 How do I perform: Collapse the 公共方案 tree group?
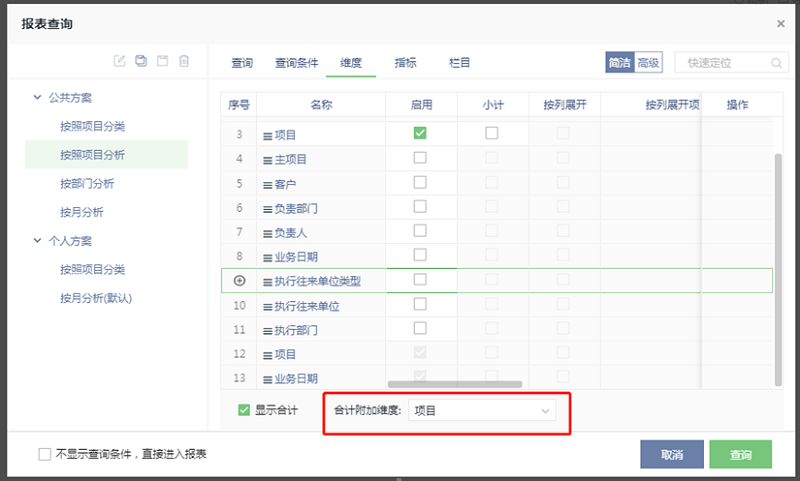point(37,97)
